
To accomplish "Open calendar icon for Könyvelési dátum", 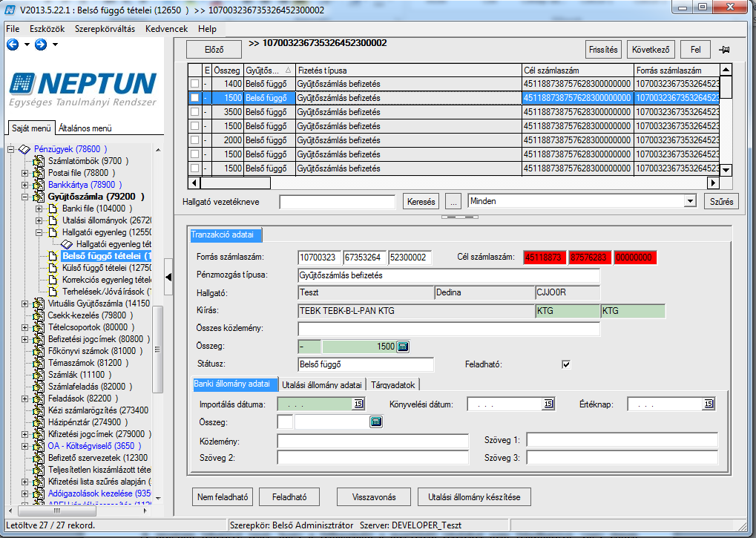I will (548, 404).
